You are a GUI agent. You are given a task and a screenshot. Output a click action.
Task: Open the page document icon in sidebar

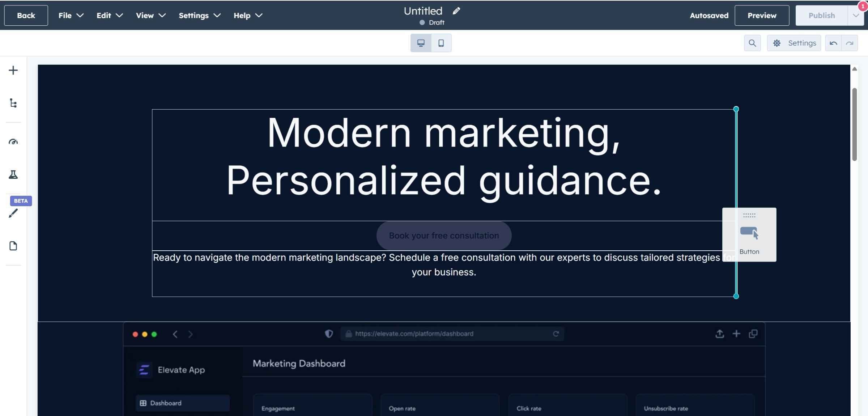13,246
